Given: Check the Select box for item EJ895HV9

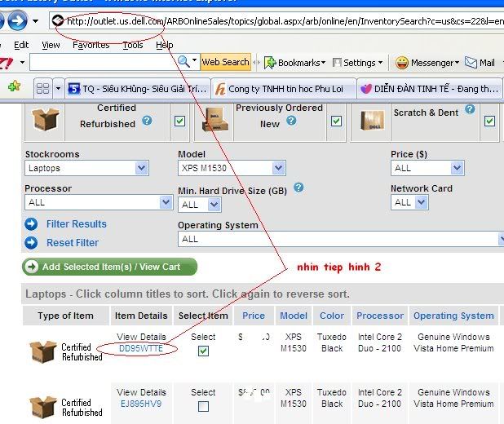Looking at the screenshot, I should pyautogui.click(x=203, y=406).
